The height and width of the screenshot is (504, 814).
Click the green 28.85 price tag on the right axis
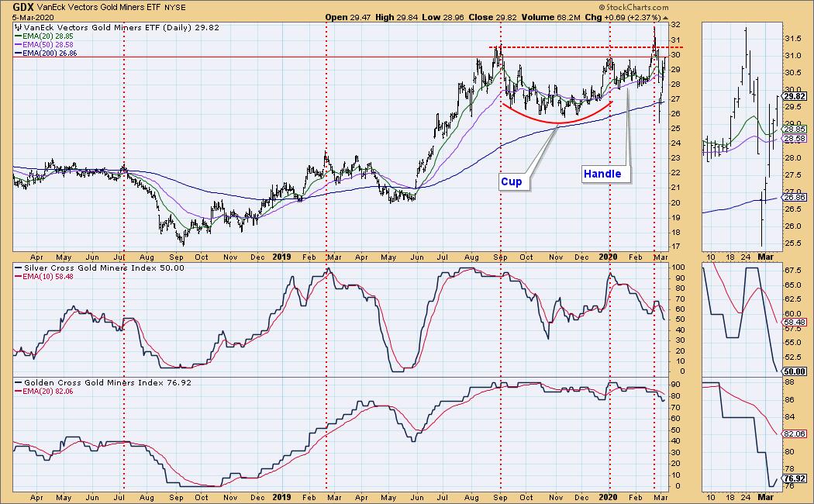pos(795,129)
